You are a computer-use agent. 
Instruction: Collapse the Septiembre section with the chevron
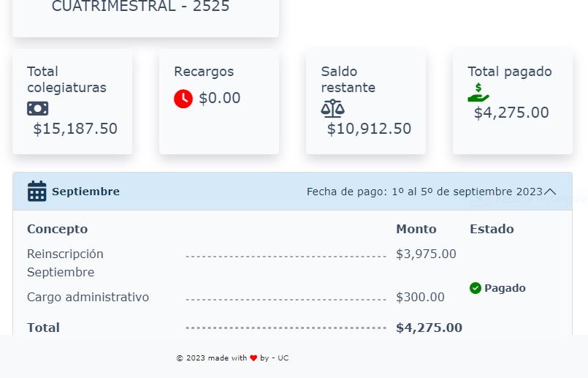click(550, 192)
